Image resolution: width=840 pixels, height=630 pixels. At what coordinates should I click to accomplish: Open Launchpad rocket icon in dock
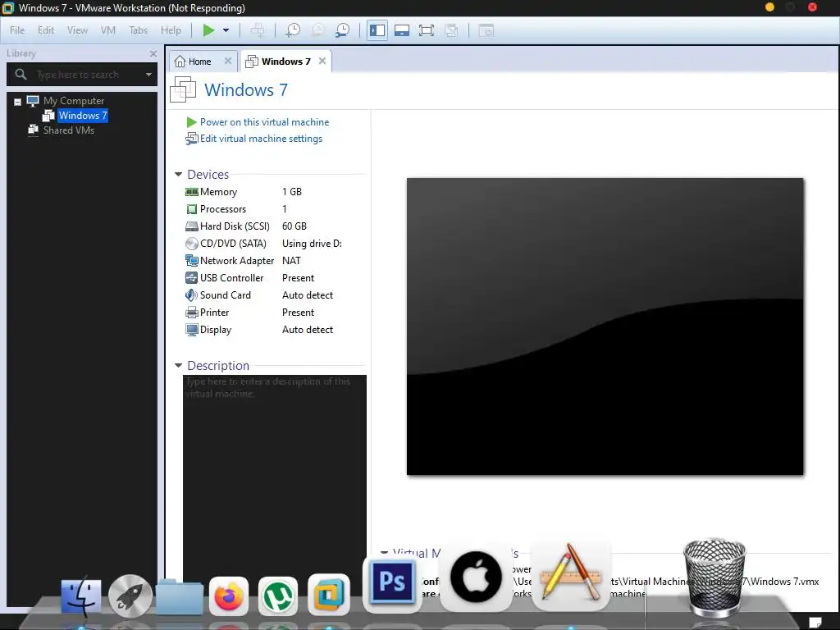[x=130, y=596]
